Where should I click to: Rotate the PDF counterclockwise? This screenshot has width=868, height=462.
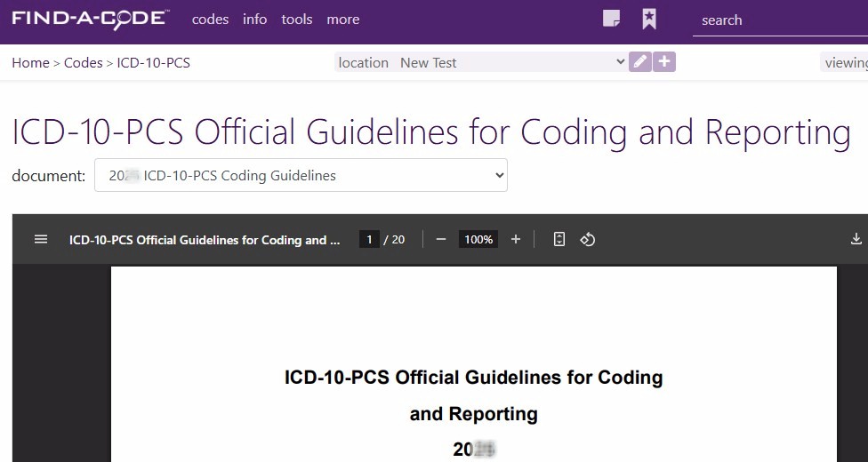(587, 240)
